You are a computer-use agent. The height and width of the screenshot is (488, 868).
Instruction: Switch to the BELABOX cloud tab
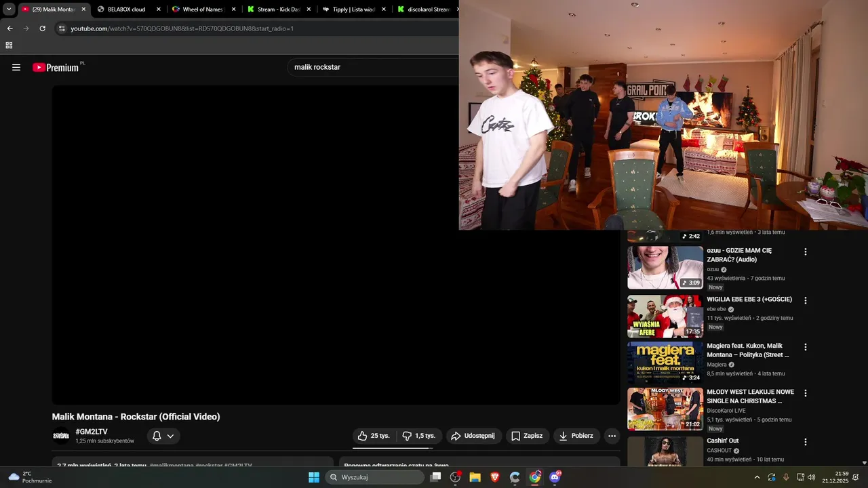[127, 9]
